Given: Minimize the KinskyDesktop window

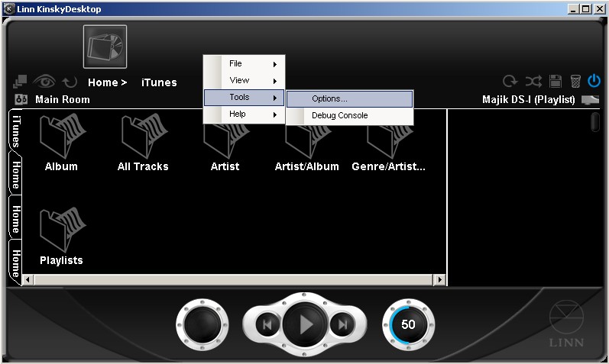Looking at the screenshot, I should 574,8.
